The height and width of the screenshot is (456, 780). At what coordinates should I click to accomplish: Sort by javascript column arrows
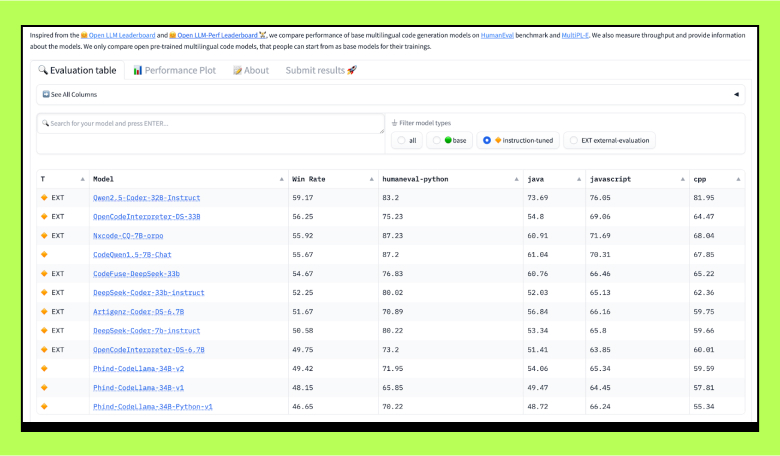(x=682, y=179)
